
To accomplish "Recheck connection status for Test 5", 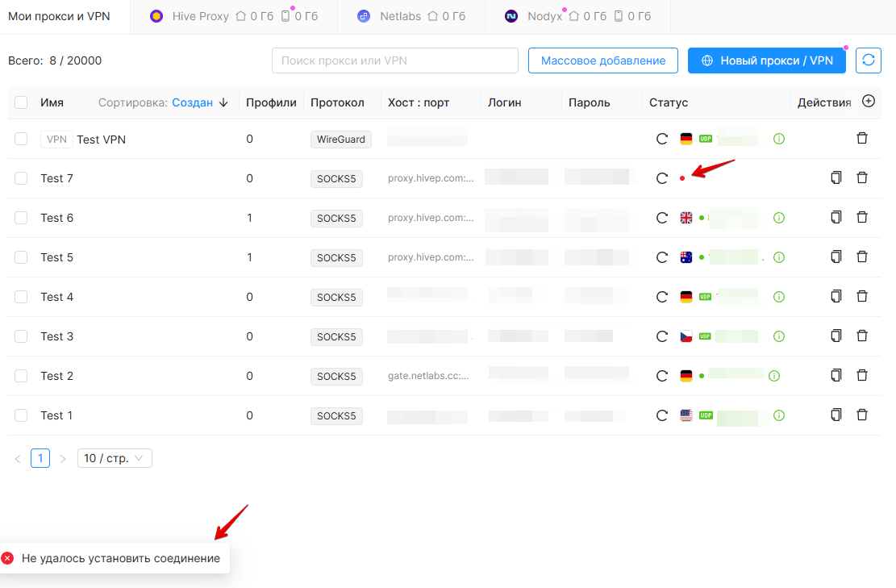I will tap(661, 257).
